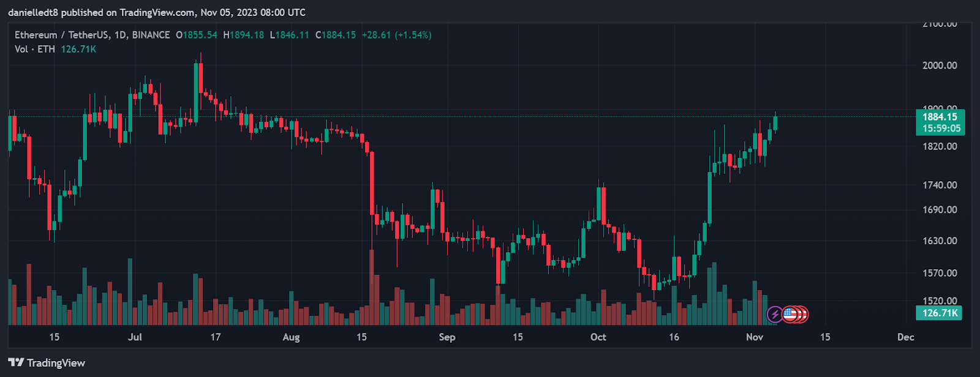
Task: Select Oct on the time axis
Action: [x=598, y=337]
